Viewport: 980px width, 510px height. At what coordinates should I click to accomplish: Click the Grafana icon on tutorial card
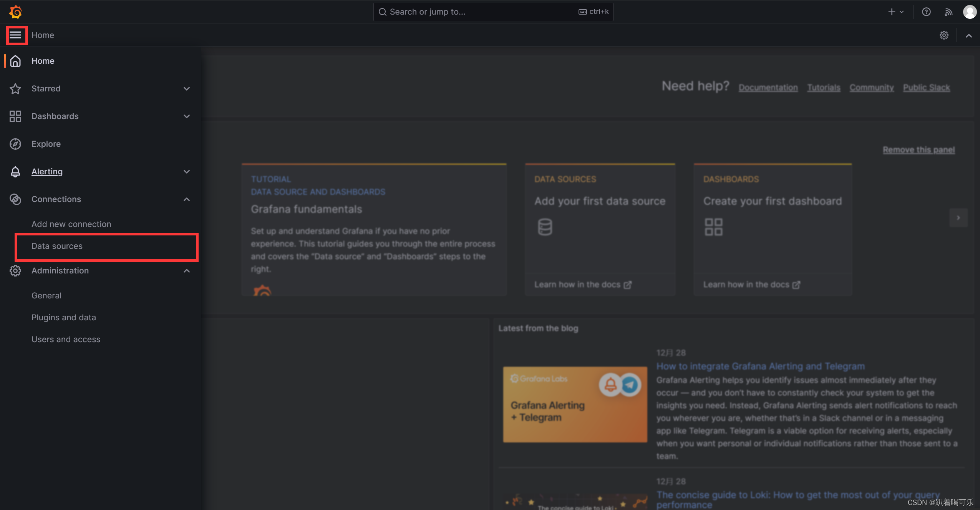click(262, 290)
